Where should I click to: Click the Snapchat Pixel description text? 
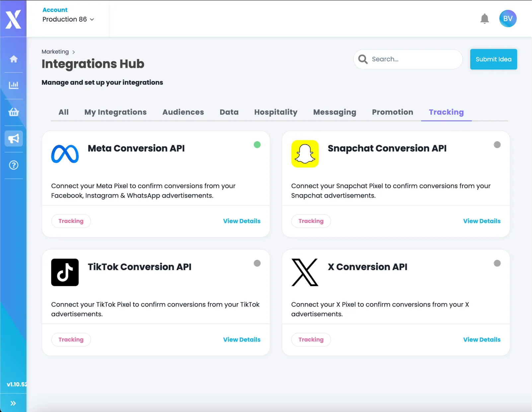click(x=391, y=191)
